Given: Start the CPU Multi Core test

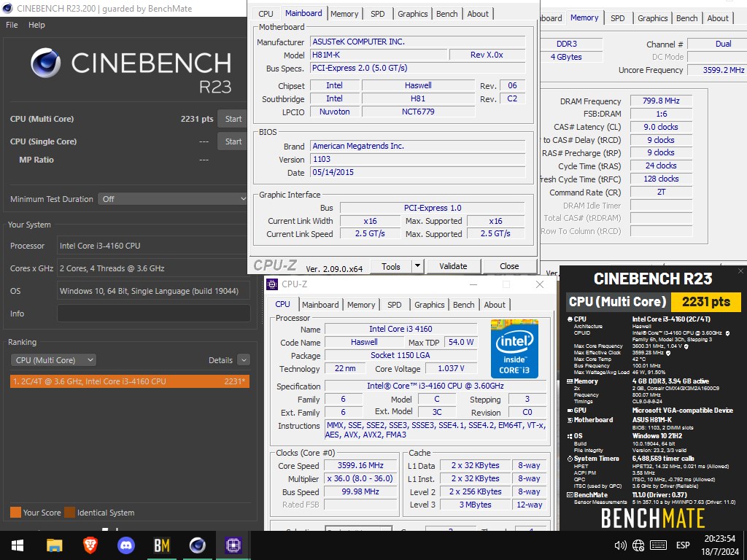Looking at the screenshot, I should 233,119.
